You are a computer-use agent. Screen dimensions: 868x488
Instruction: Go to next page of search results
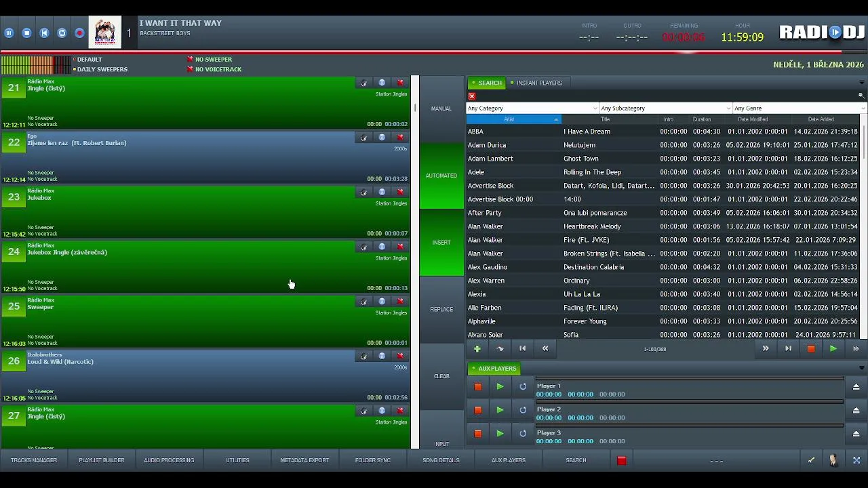[766, 348]
